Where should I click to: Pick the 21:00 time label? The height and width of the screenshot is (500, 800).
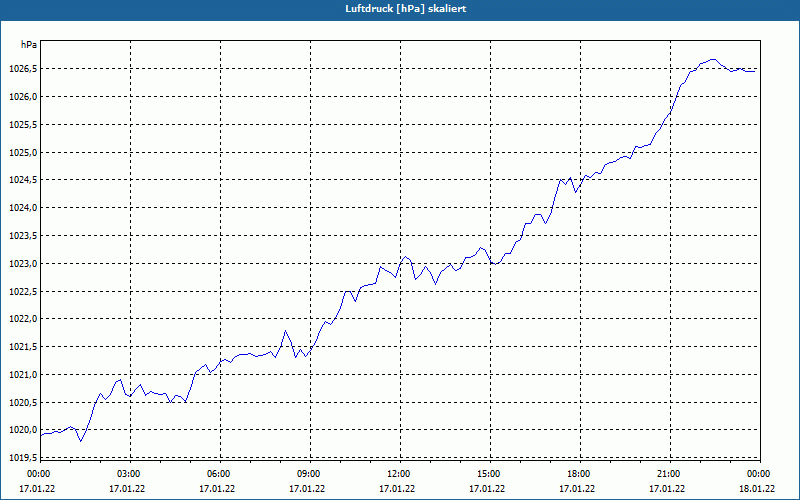pos(668,474)
